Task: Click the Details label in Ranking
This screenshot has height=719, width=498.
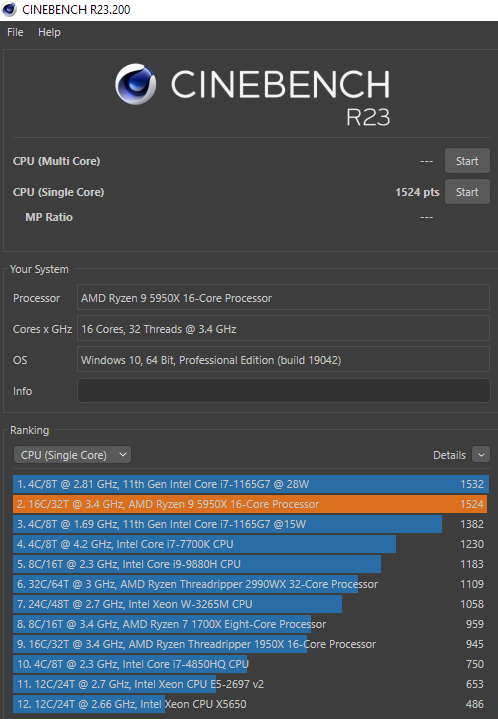Action: [449, 455]
